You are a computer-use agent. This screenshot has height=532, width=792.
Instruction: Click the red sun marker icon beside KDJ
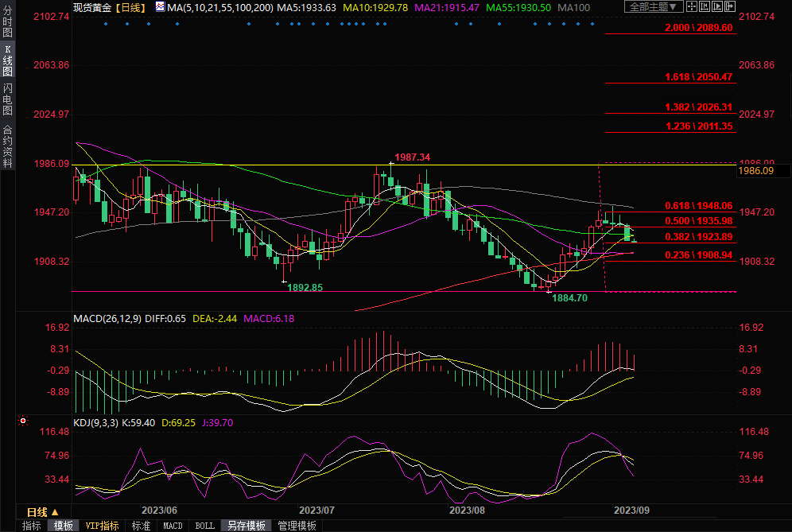tap(23, 421)
